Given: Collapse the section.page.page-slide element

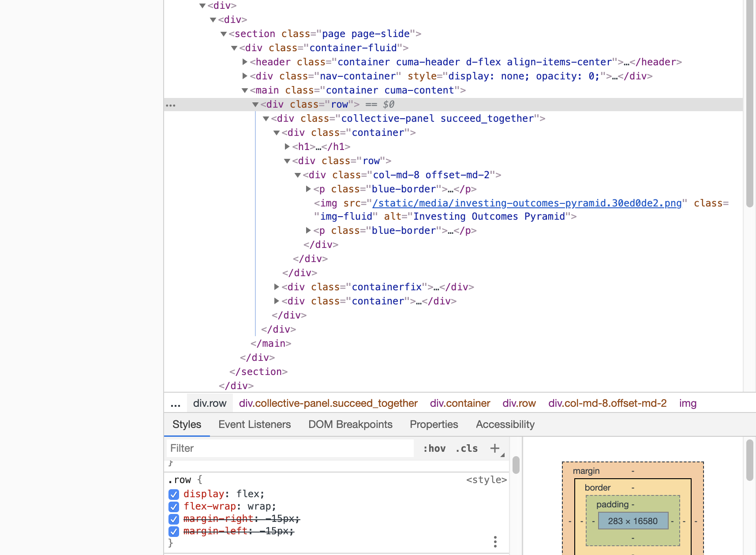Looking at the screenshot, I should click(224, 34).
